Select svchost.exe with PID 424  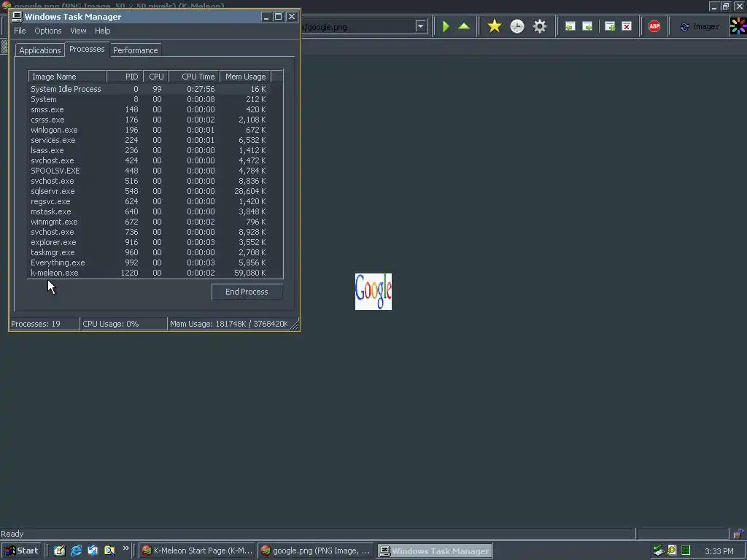pyautogui.click(x=149, y=160)
